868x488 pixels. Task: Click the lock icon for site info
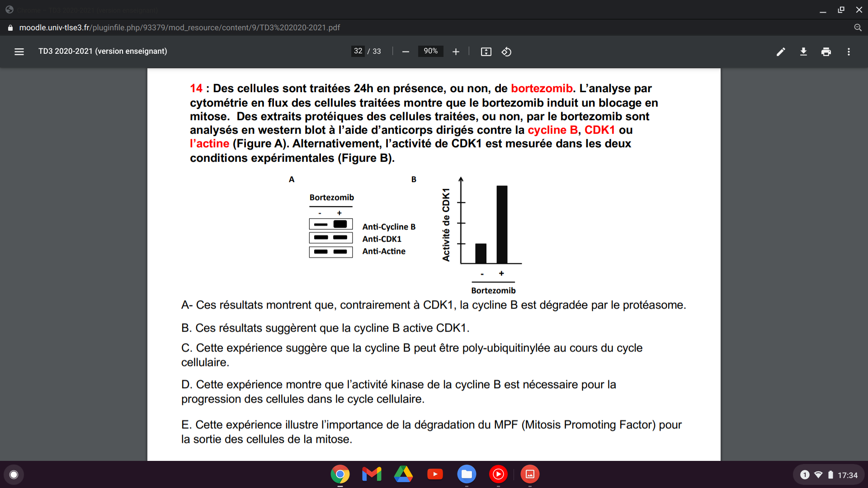pos(10,28)
